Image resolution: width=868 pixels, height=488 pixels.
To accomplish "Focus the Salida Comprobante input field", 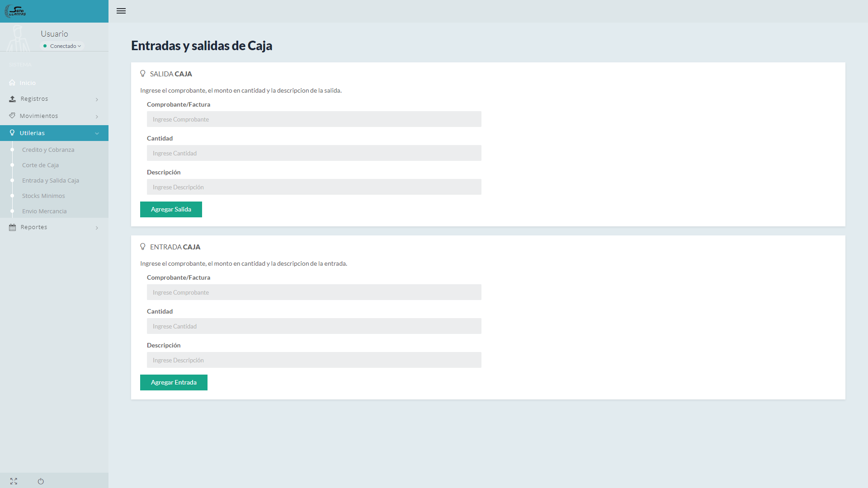I will click(x=314, y=119).
